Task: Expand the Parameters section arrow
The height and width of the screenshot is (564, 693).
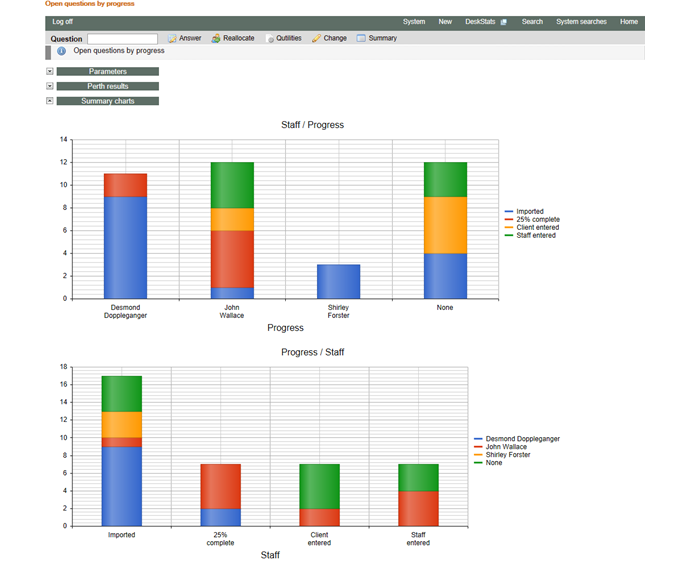Action: point(50,71)
